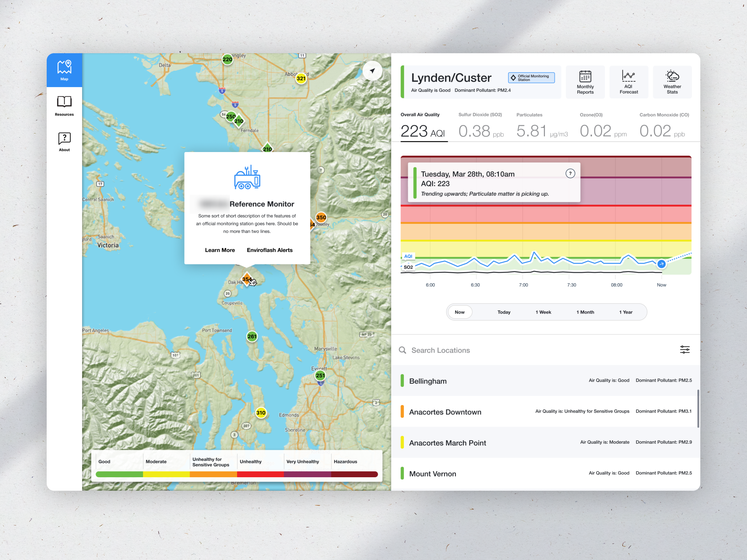Click the Reference Monitor station illustration

(x=247, y=178)
